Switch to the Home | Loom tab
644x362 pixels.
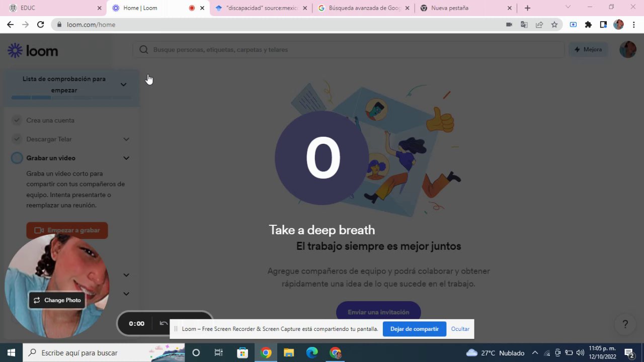(158, 8)
